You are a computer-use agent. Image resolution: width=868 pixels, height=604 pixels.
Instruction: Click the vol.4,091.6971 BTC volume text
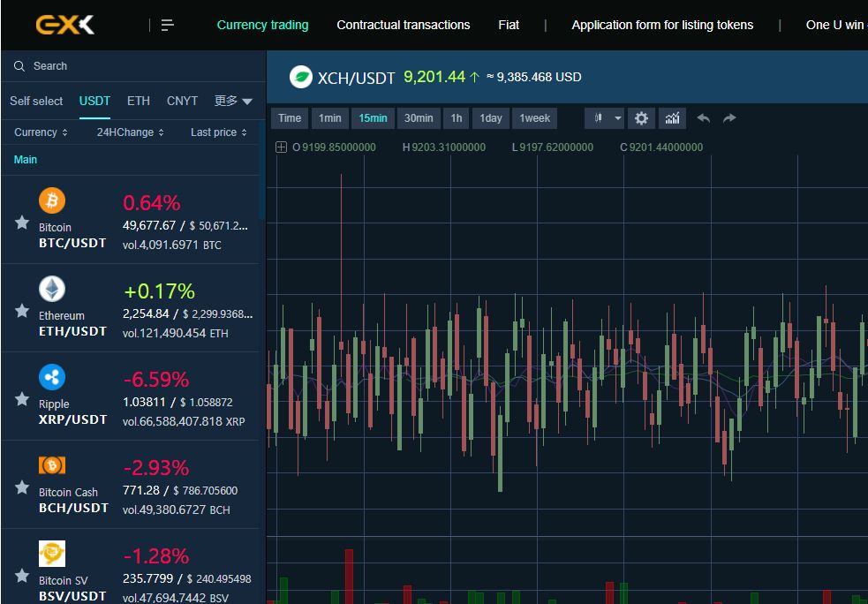pos(171,245)
